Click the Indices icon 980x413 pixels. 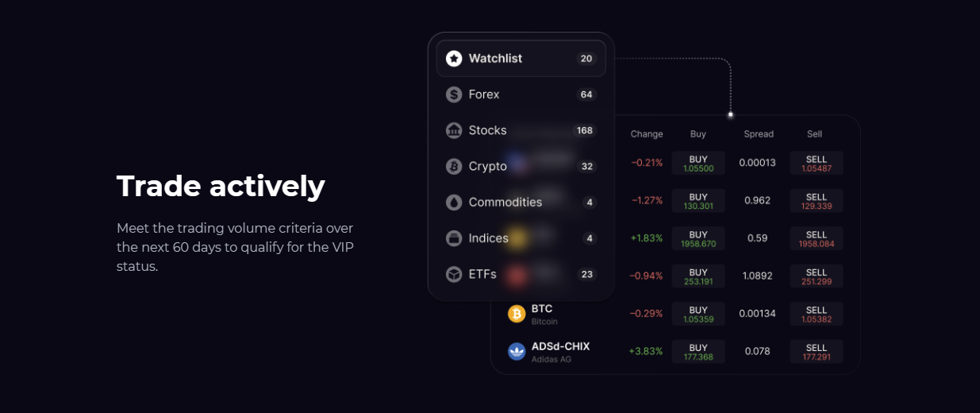pyautogui.click(x=454, y=238)
